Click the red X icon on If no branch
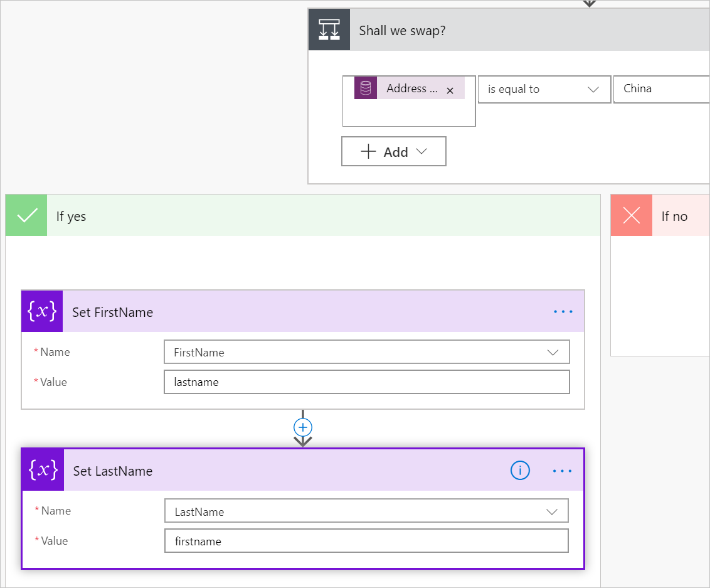 pos(631,215)
